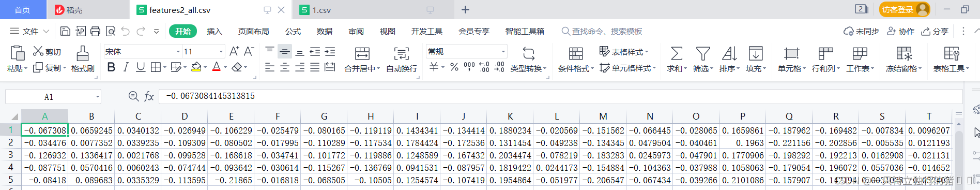Decrease decimal places
980x190 pixels.
(x=499, y=67)
